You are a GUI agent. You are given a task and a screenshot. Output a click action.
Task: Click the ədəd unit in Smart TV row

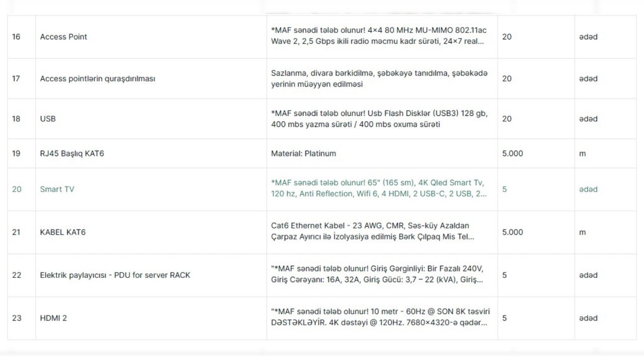pos(588,189)
